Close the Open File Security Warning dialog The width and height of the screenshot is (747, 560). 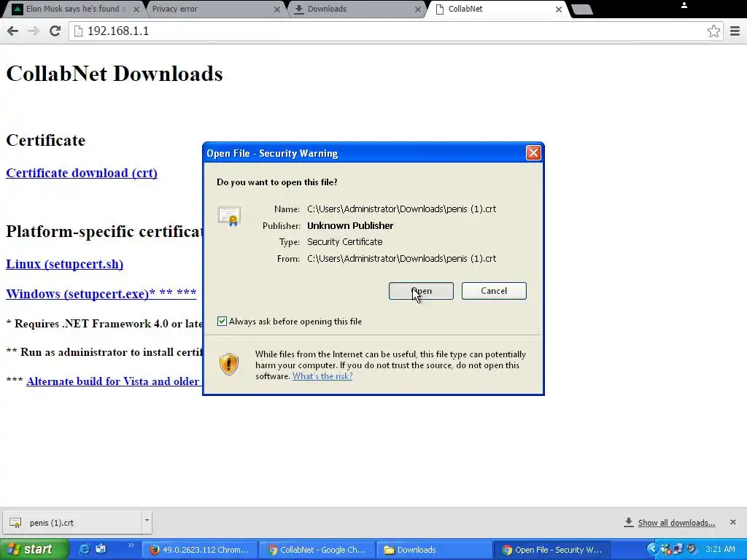533,153
